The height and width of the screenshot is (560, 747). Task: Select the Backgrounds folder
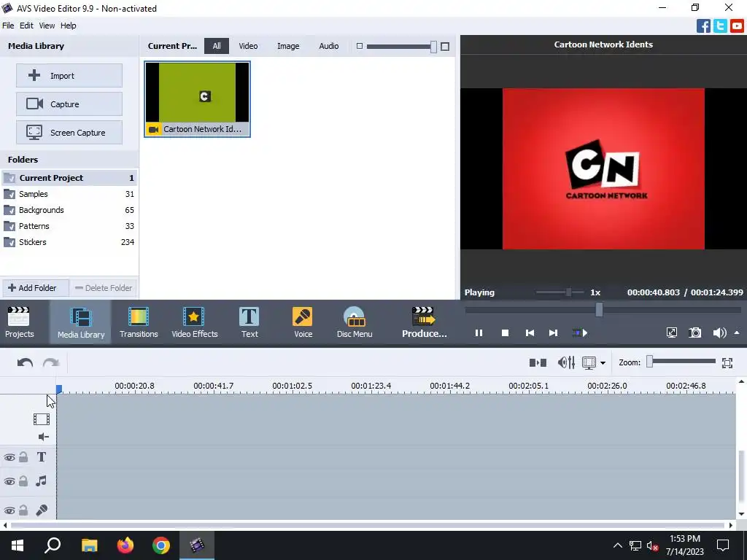pyautogui.click(x=69, y=210)
